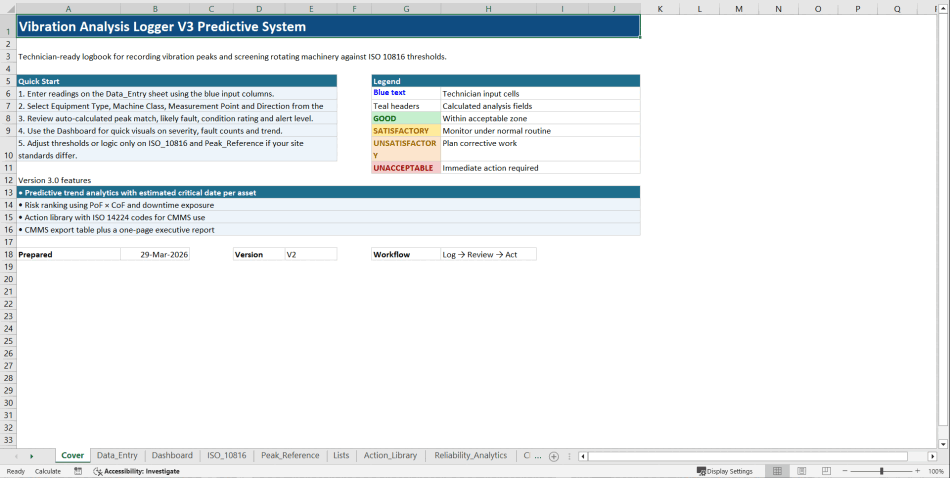Image resolution: width=950 pixels, height=478 pixels.
Task: Switch to Page Layout view icon
Action: [799, 471]
